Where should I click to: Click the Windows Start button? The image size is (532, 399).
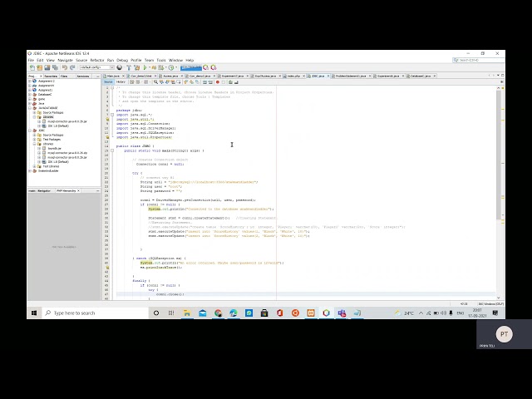(34, 313)
